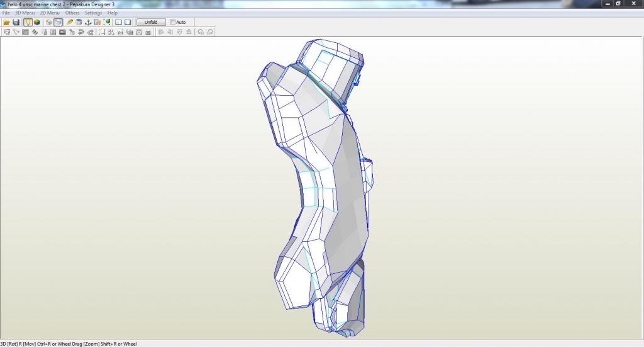644x347 pixels.
Task: Click the Open file folder icon
Action: [x=6, y=22]
